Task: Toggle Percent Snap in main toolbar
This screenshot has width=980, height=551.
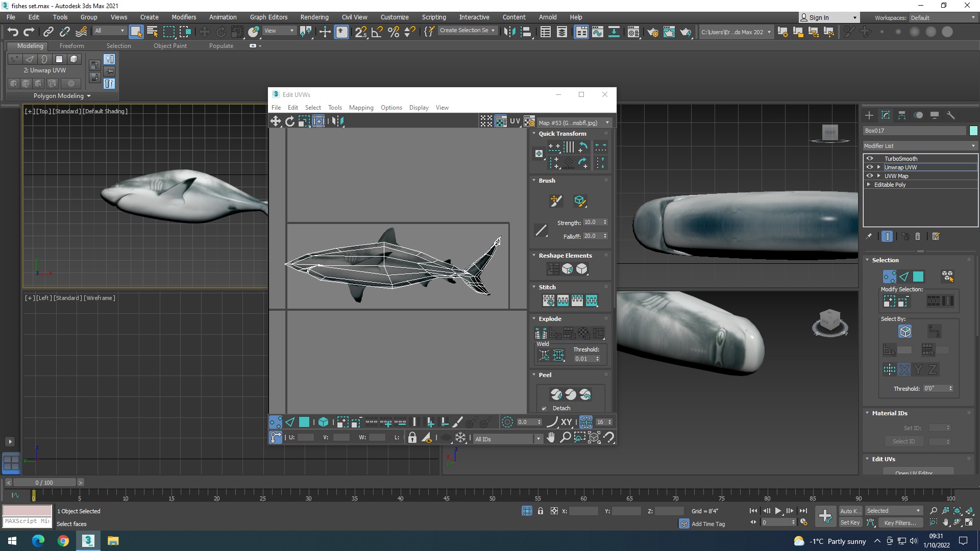Action: click(x=394, y=32)
